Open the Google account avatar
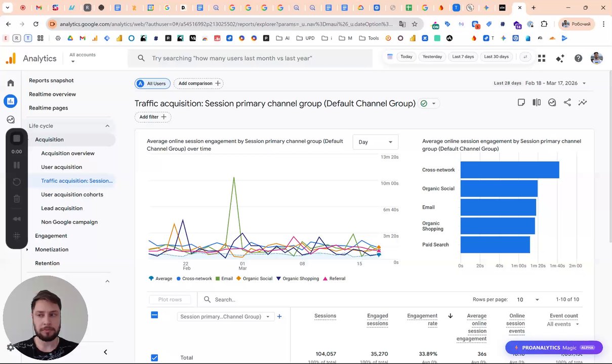 click(x=597, y=58)
